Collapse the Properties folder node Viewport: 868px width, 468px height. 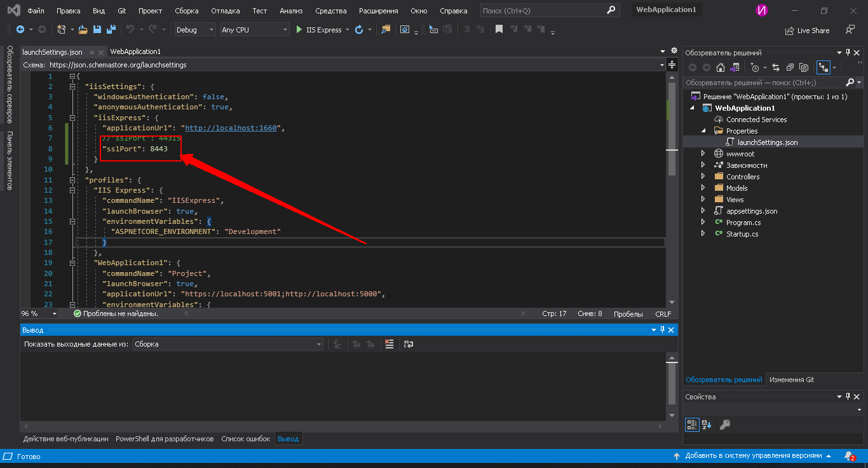coord(703,131)
